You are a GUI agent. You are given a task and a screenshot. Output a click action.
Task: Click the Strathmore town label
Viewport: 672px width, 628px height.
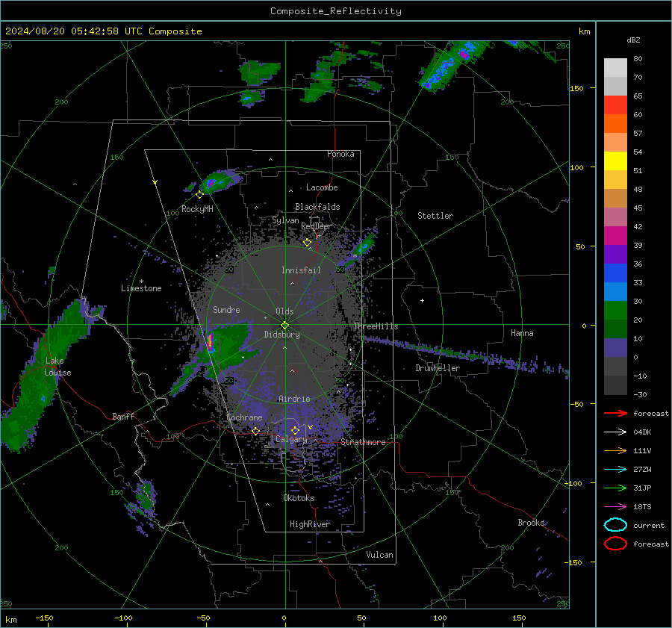pyautogui.click(x=363, y=442)
